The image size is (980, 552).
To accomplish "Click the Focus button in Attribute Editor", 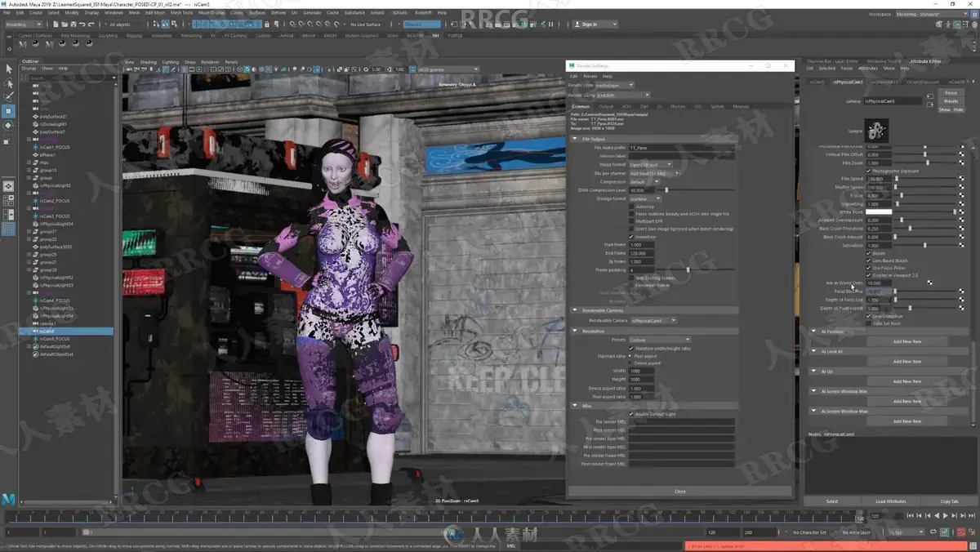I will click(951, 93).
